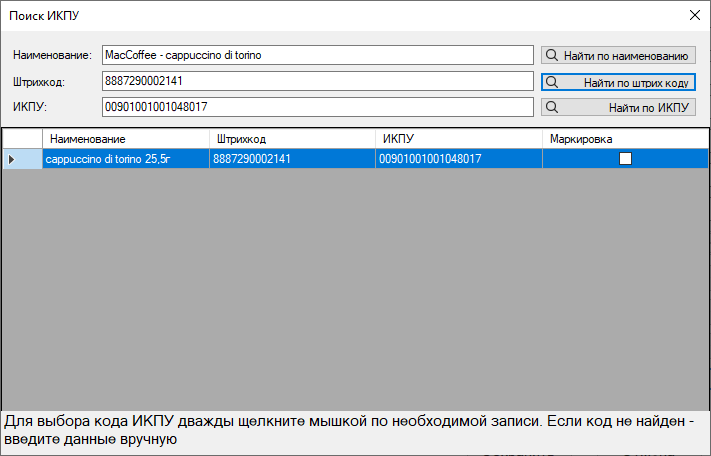
Task: Close the Поиск ИКПУ window
Action: [x=694, y=15]
